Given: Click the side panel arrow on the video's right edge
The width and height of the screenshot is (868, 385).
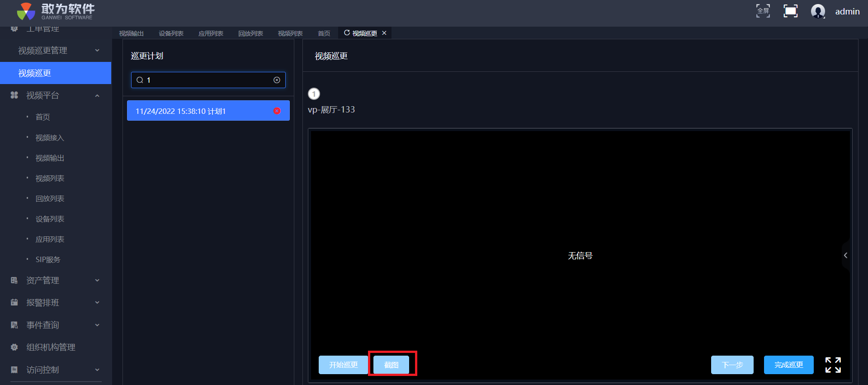Looking at the screenshot, I should (845, 255).
